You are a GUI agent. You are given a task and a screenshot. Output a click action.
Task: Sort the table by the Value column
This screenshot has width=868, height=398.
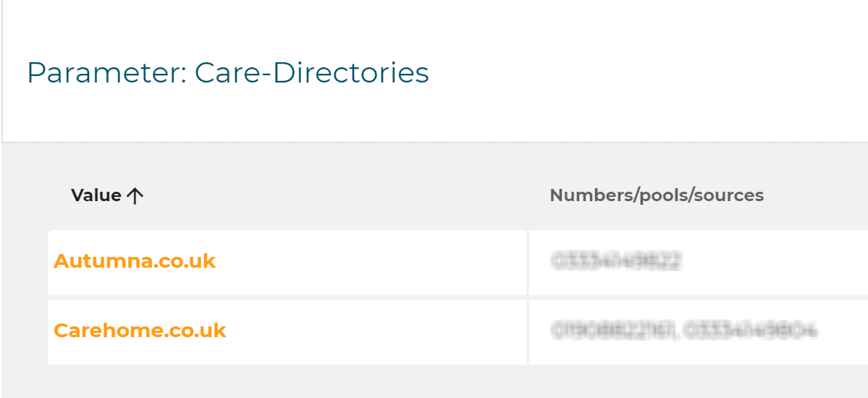107,195
